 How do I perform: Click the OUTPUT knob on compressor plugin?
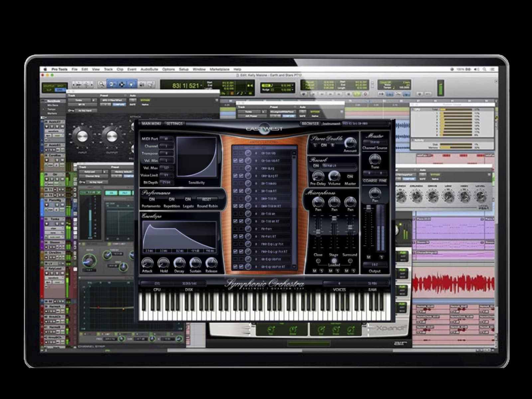click(x=111, y=136)
